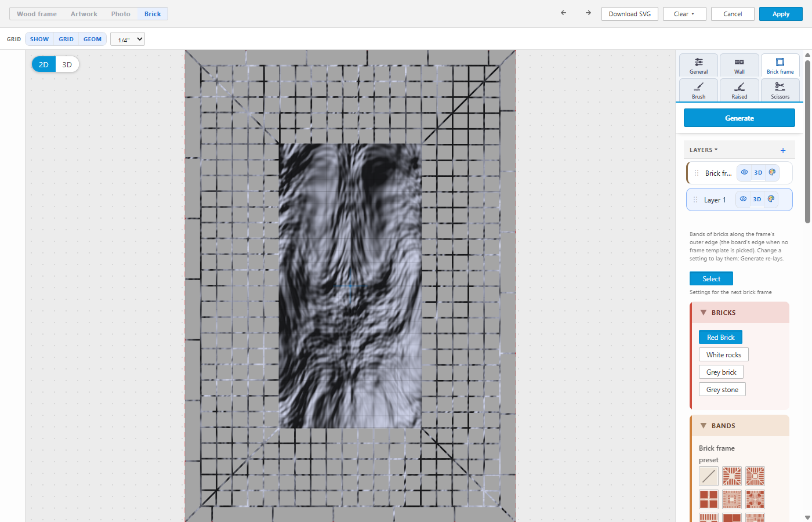Hide the Brick frame layer
Viewport: 812px width, 522px height.
(x=744, y=172)
